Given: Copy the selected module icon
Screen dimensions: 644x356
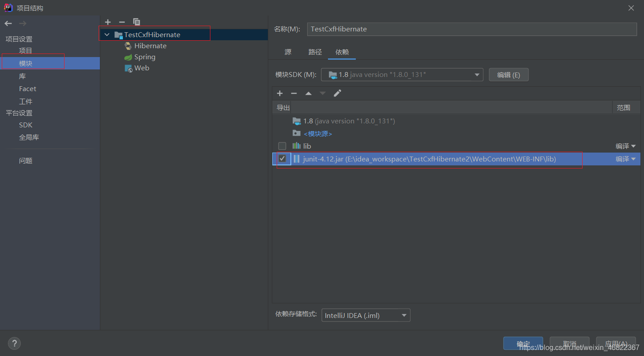Looking at the screenshot, I should click(137, 22).
